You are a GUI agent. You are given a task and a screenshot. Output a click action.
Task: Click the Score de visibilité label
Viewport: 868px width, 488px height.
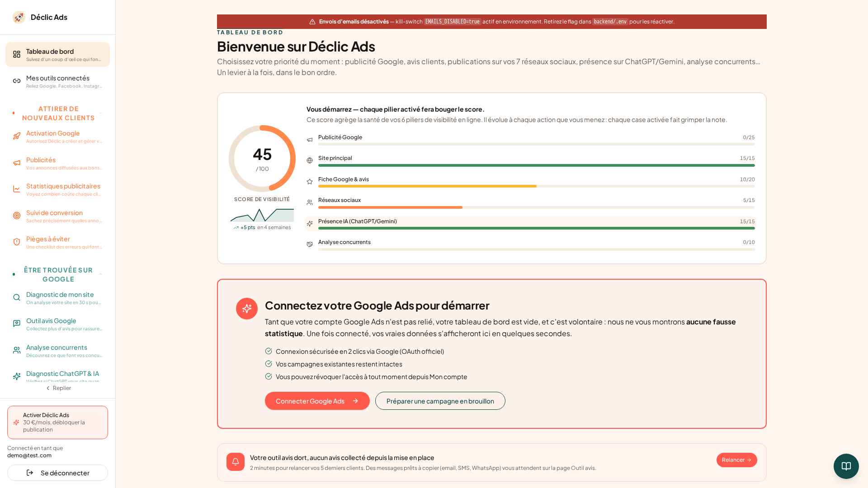(x=262, y=199)
